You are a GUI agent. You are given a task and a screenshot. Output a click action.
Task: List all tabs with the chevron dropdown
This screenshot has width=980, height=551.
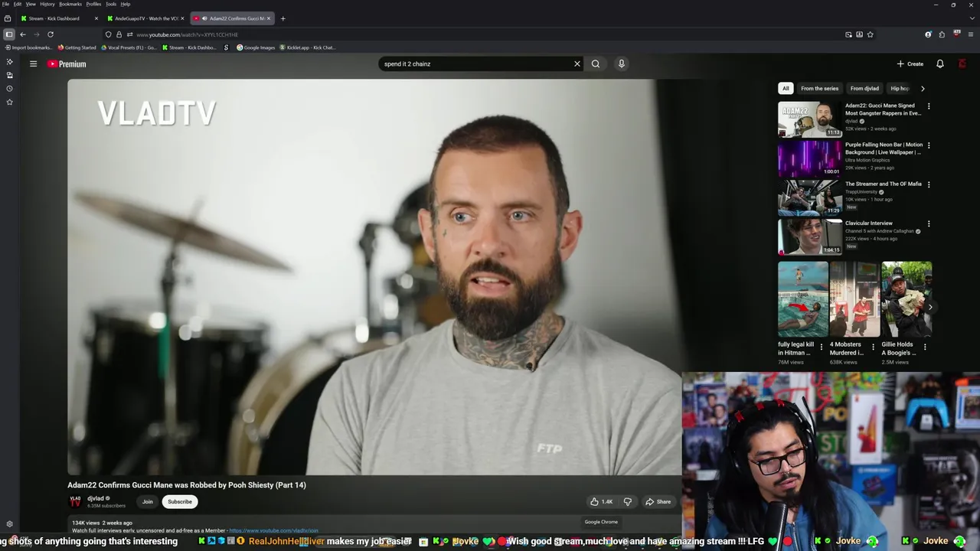971,18
